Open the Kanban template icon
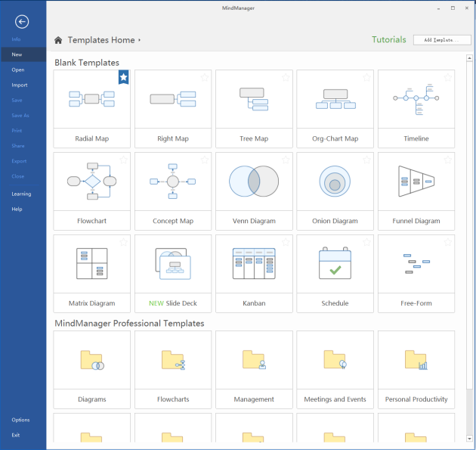 (x=254, y=263)
